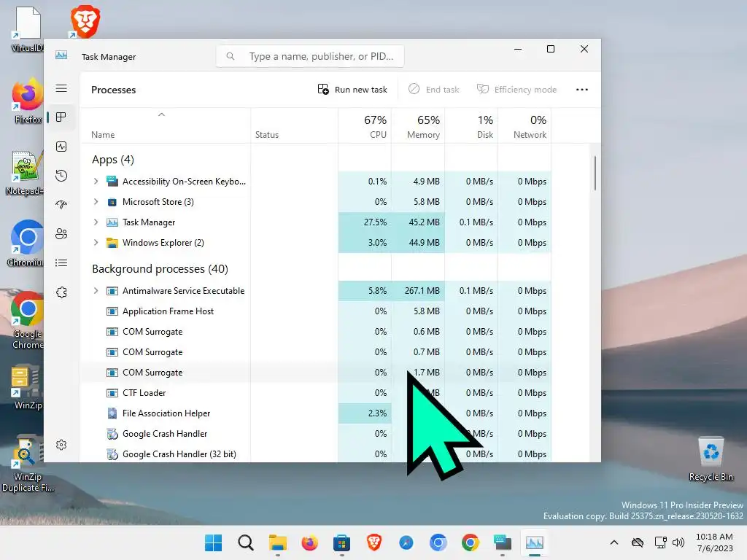
Task: Sort by the Memory column header
Action: 418,127
